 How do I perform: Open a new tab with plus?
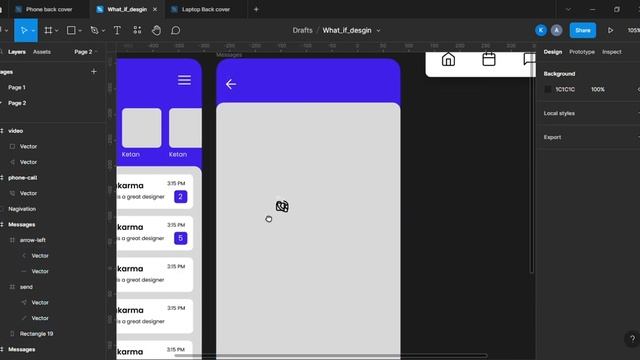point(256,9)
